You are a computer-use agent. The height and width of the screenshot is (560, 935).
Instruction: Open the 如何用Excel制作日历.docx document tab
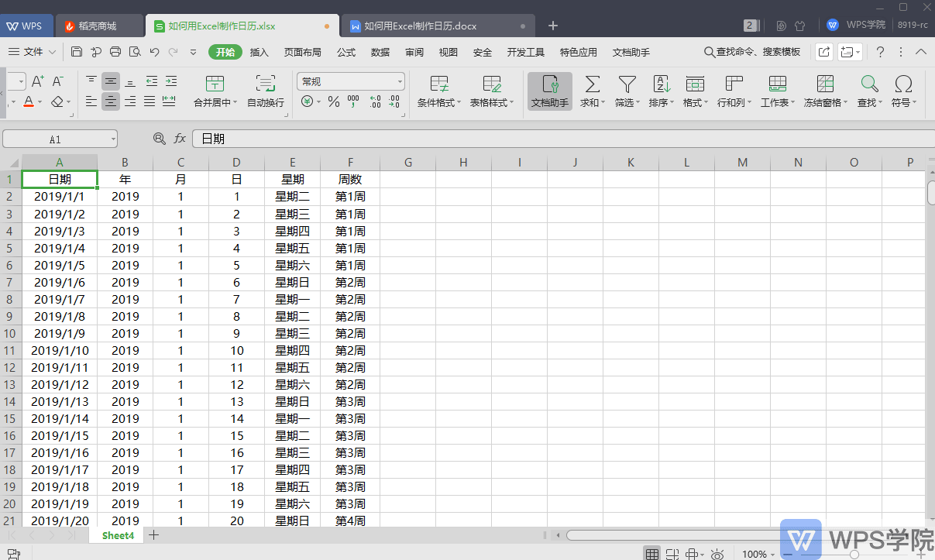[x=438, y=26]
